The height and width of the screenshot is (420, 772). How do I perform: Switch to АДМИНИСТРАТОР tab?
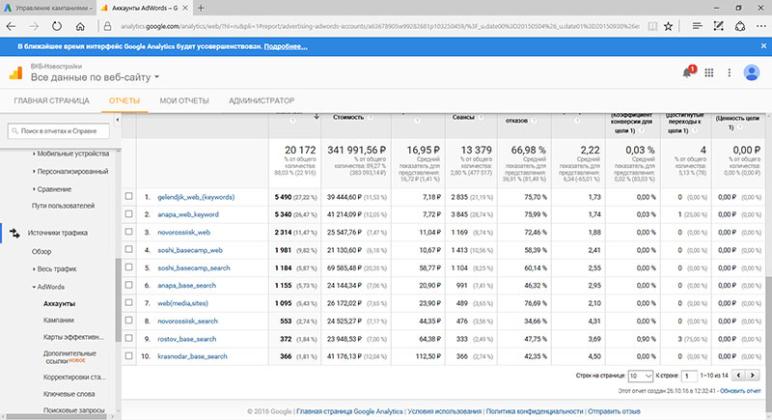click(x=261, y=100)
